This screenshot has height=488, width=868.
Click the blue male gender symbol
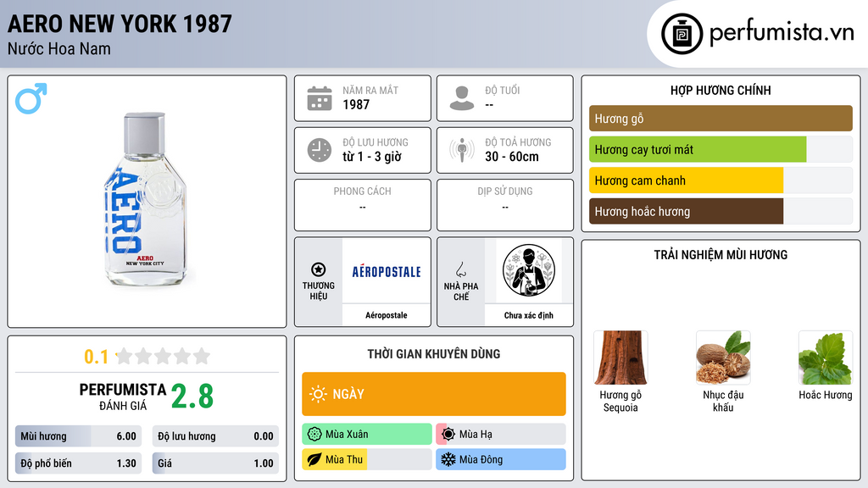[31, 98]
